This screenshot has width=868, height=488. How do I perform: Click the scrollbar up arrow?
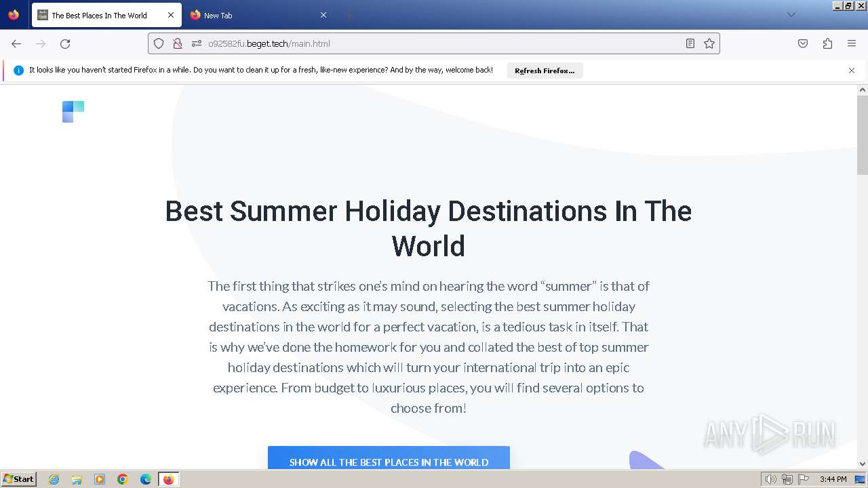click(863, 89)
